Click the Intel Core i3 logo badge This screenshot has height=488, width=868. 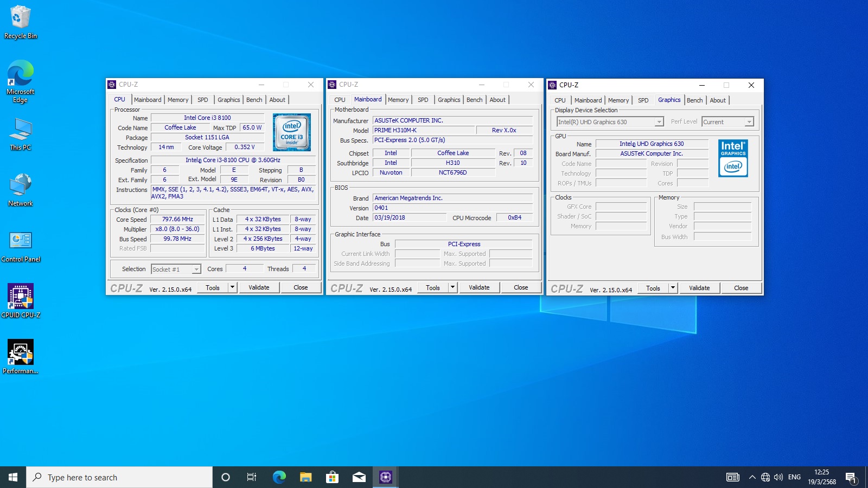292,132
